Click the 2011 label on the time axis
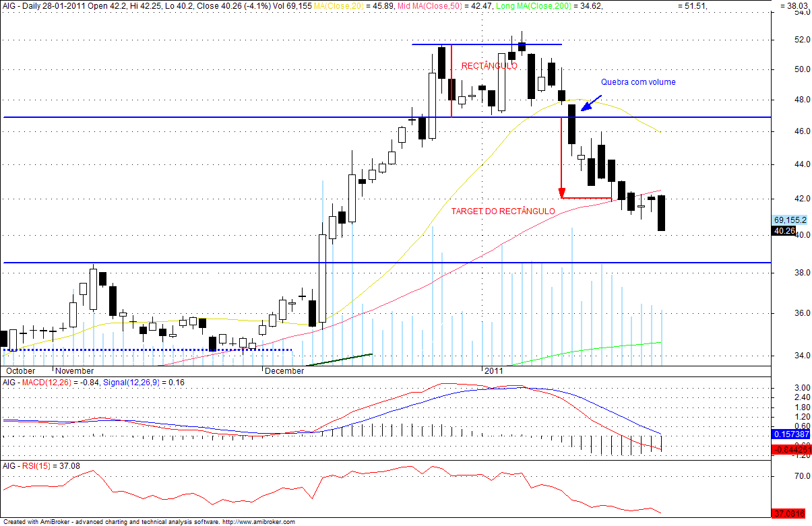 pyautogui.click(x=494, y=370)
